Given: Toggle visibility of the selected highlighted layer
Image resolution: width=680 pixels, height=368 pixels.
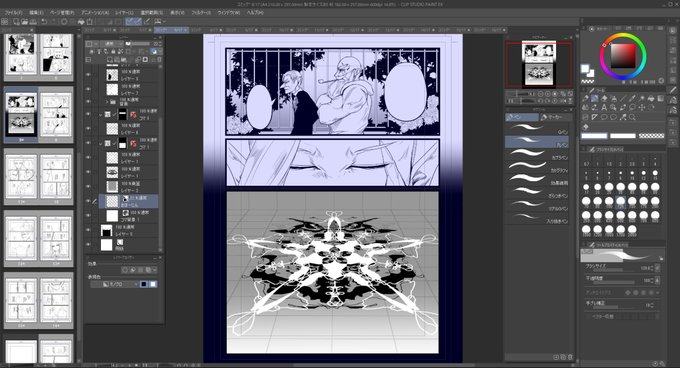Looking at the screenshot, I should 88,201.
